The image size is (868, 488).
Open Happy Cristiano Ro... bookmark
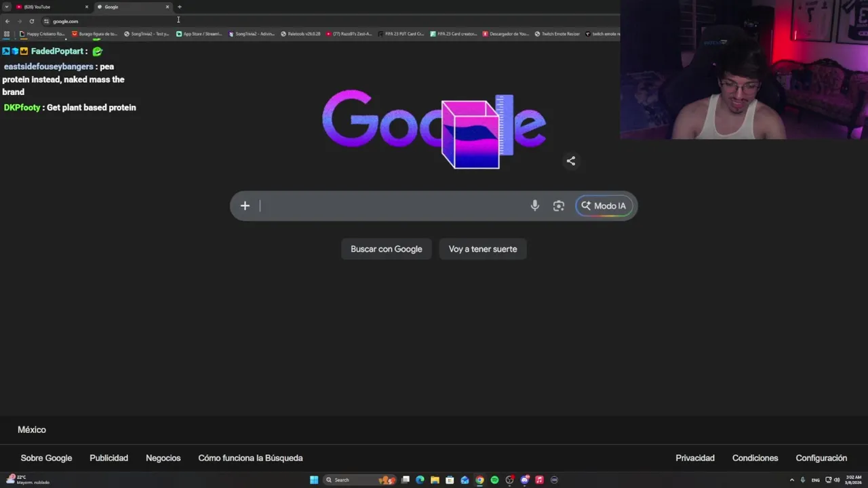coord(42,34)
